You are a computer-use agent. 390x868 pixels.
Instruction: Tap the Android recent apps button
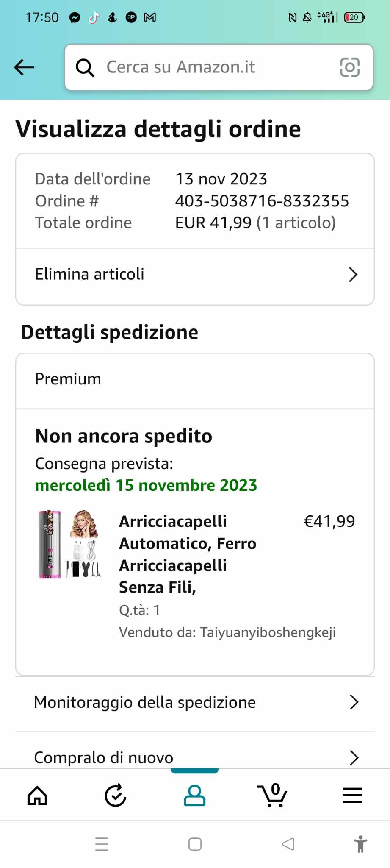[102, 844]
